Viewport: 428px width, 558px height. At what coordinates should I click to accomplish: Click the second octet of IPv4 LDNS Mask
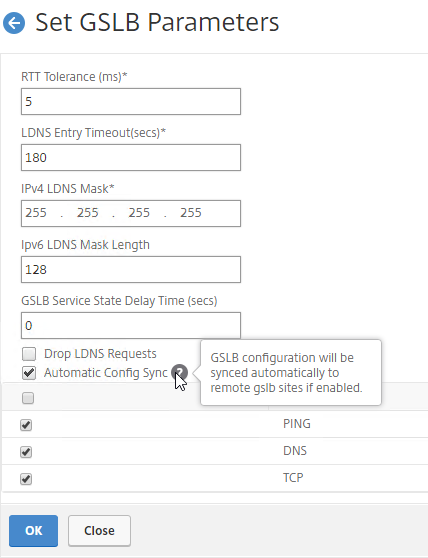tap(88, 213)
